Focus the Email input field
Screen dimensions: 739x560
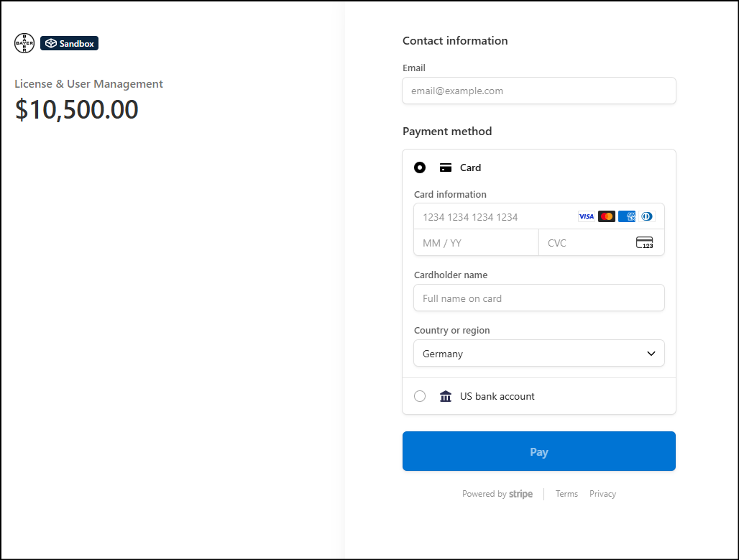click(x=538, y=91)
